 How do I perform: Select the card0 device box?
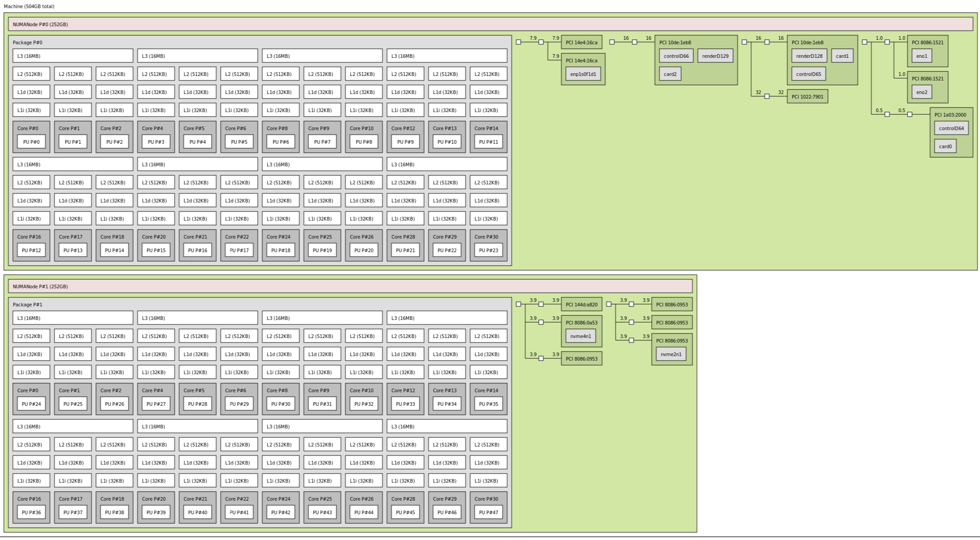click(x=945, y=146)
